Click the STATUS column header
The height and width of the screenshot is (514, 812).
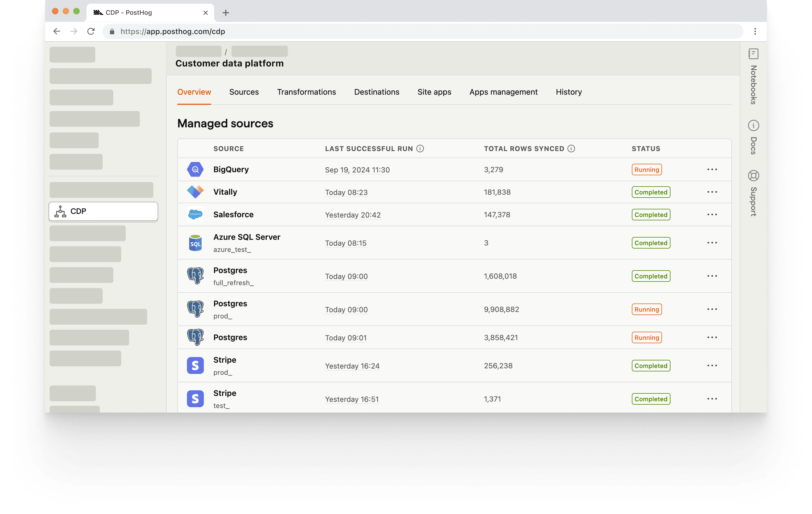coord(646,149)
